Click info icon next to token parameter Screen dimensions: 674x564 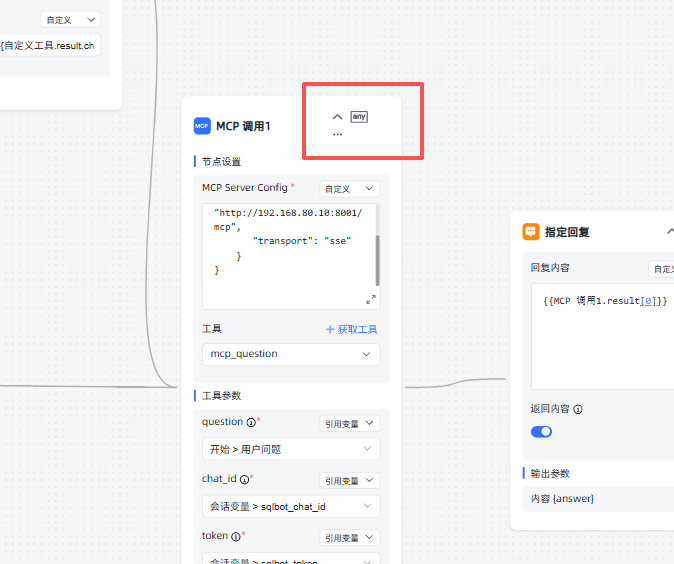[235, 537]
